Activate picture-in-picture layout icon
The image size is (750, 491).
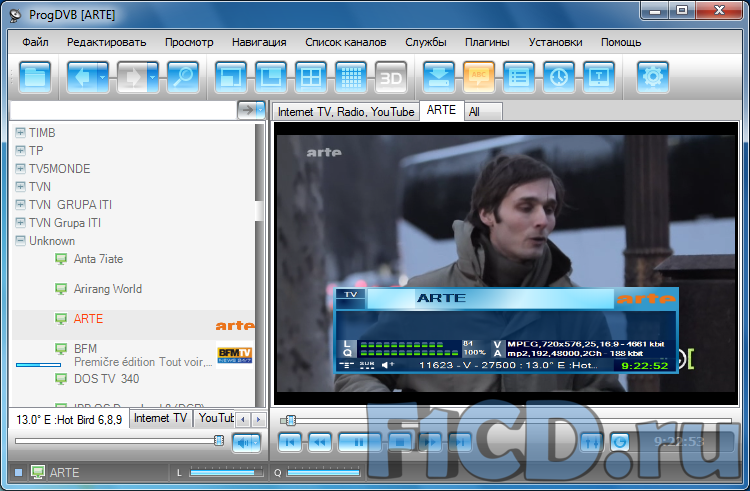271,77
